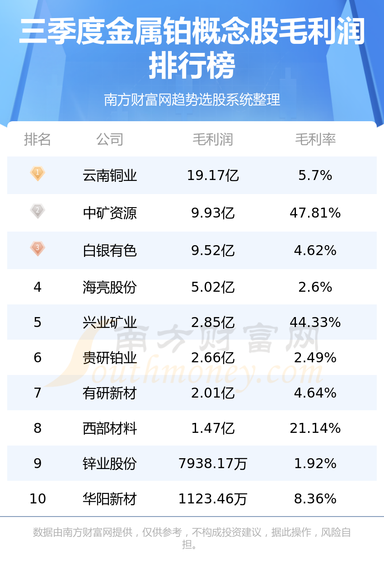Open company 云南铜业

[110, 175]
